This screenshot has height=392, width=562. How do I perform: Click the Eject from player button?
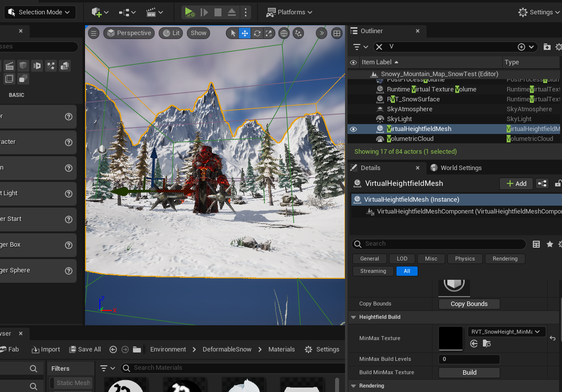[x=232, y=12]
